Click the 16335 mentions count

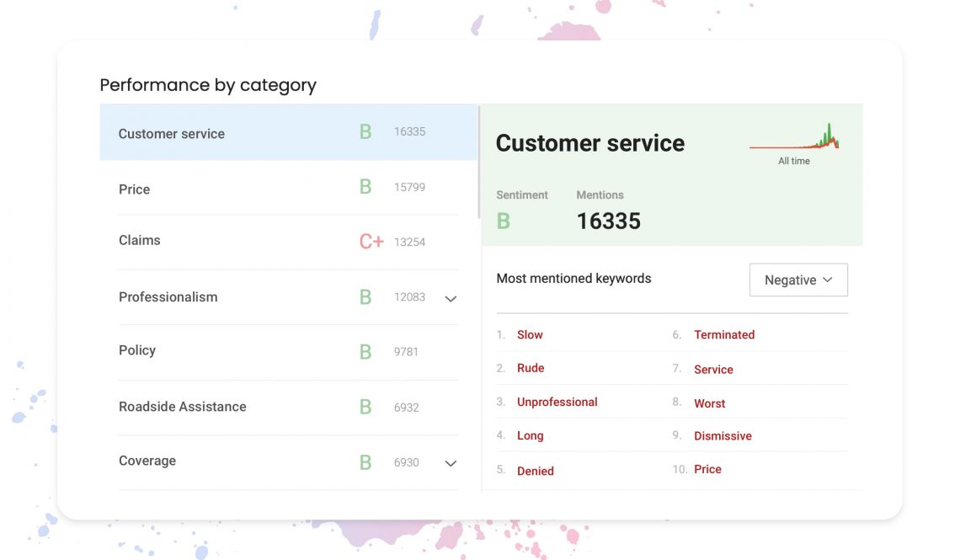click(x=608, y=221)
